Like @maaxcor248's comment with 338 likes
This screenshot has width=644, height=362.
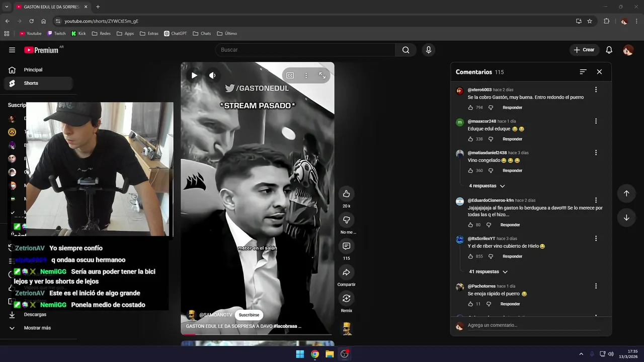470,139
